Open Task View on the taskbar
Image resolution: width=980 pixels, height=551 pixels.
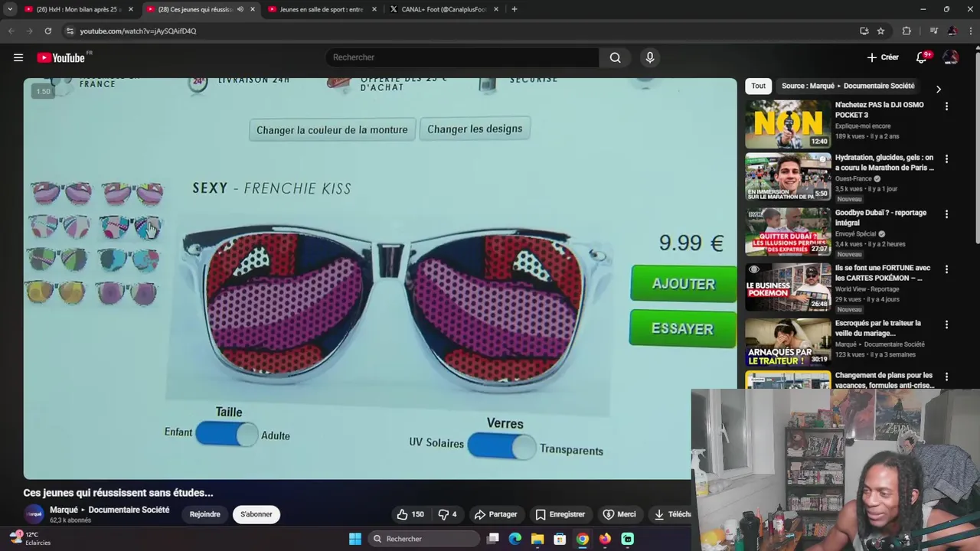click(x=493, y=539)
